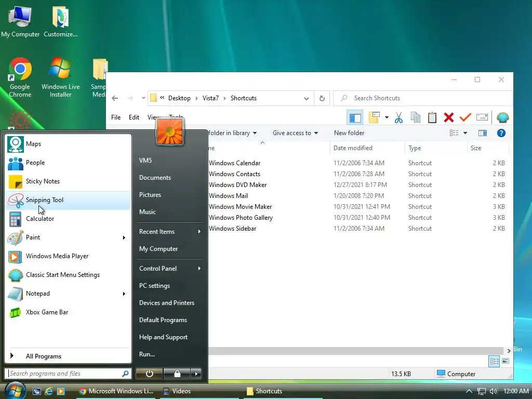Image resolution: width=532 pixels, height=399 pixels.
Task: Open Sticky Notes
Action: (68, 181)
